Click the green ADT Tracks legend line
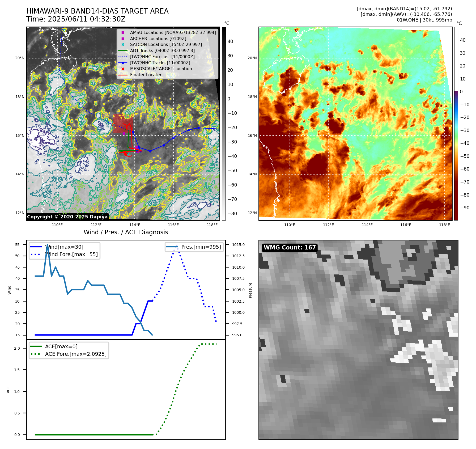This screenshot has width=476, height=449. coord(123,51)
